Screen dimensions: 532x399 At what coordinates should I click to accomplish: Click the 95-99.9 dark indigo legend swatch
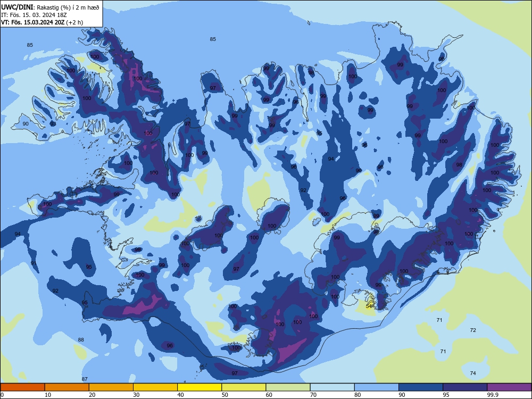(x=465, y=387)
